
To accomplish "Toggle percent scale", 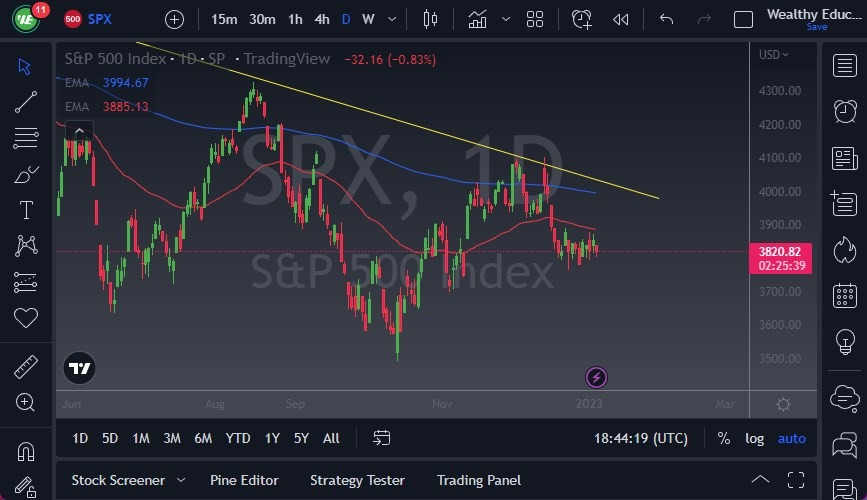I will pos(723,438).
